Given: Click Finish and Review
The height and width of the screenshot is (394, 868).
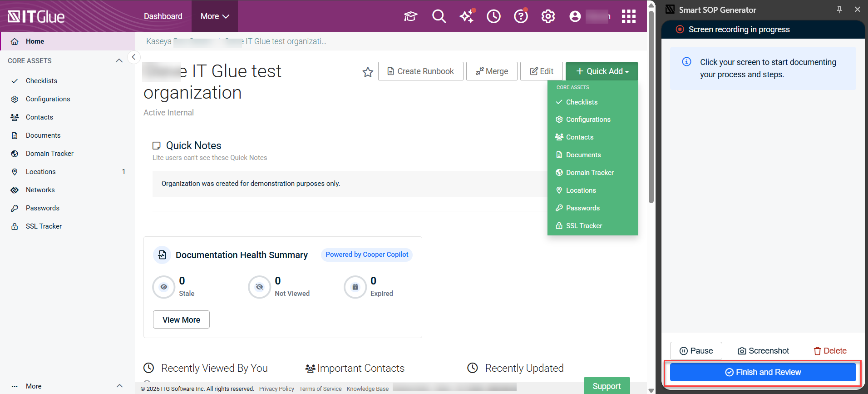Looking at the screenshot, I should [x=763, y=372].
